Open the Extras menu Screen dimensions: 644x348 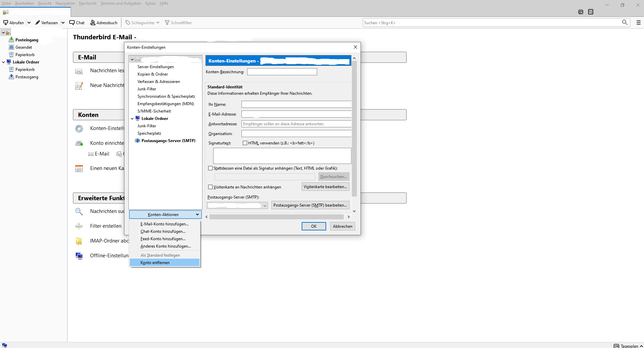click(150, 3)
